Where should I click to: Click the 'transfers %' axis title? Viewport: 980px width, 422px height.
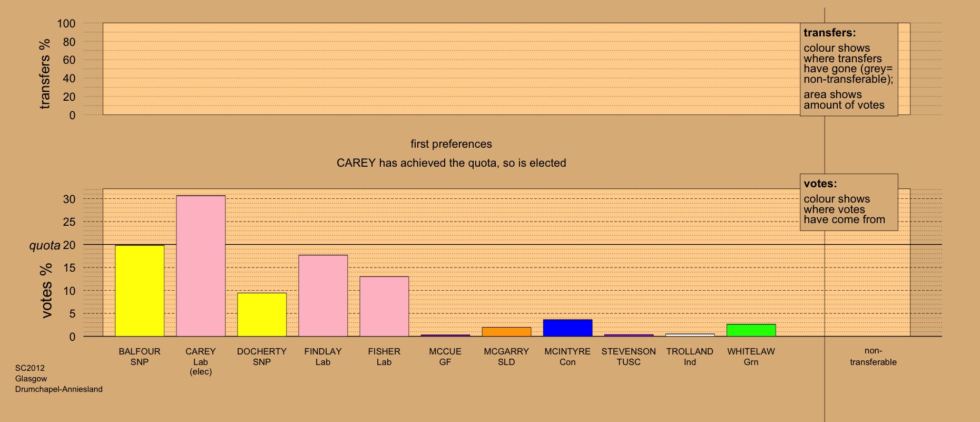click(x=45, y=74)
